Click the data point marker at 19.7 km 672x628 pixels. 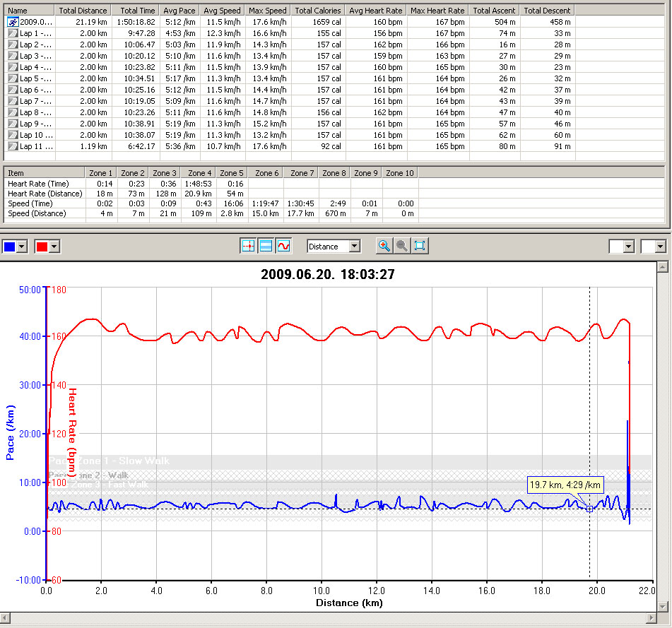(589, 509)
